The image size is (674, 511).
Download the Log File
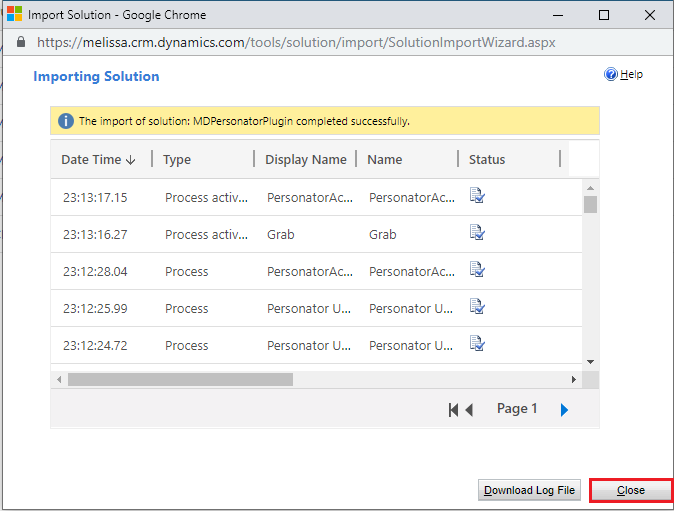pyautogui.click(x=530, y=490)
